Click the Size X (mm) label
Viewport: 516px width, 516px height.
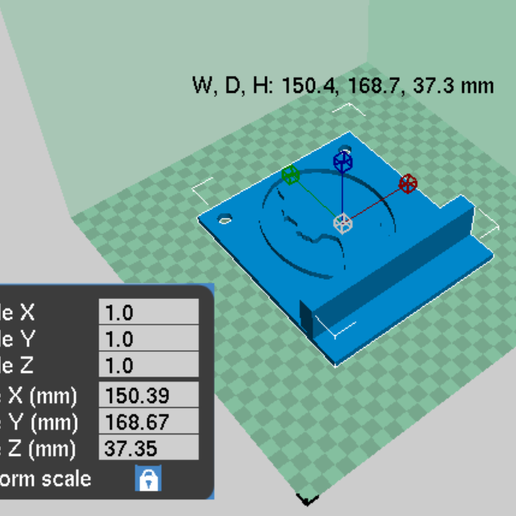(39, 396)
